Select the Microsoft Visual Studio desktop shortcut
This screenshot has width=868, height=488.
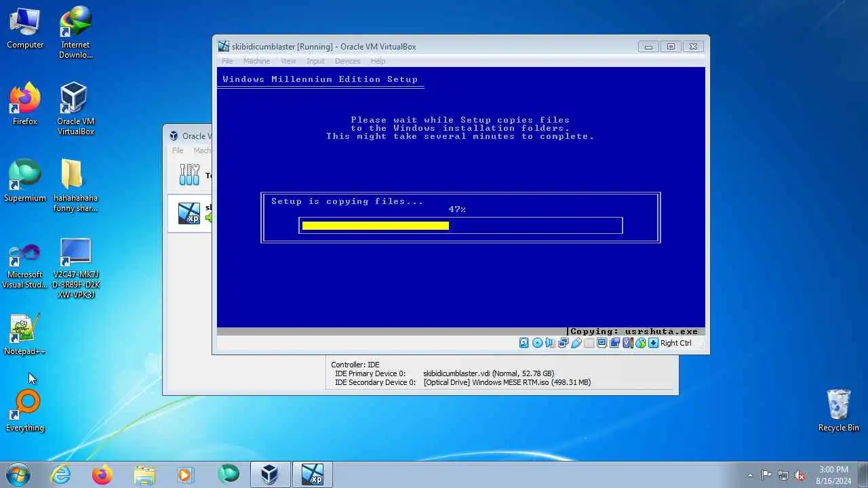coord(25,266)
